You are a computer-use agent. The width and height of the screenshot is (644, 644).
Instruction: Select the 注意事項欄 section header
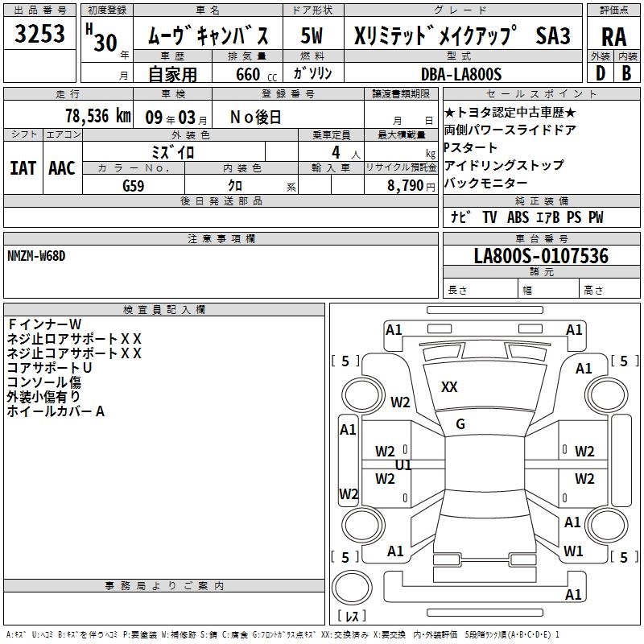coord(221,238)
